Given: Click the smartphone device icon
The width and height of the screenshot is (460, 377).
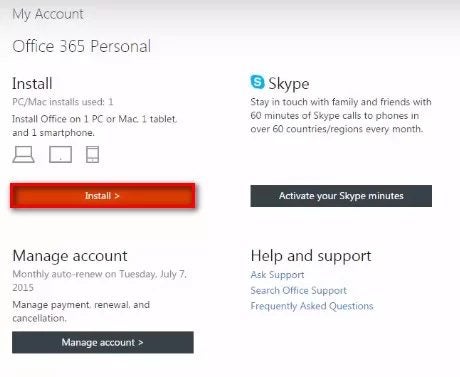Looking at the screenshot, I should 92,154.
